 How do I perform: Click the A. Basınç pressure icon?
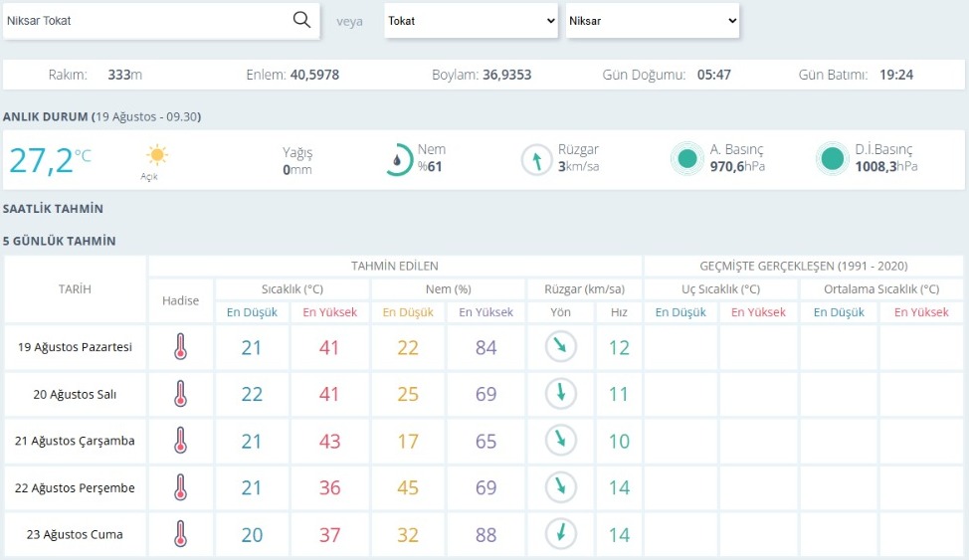click(686, 159)
